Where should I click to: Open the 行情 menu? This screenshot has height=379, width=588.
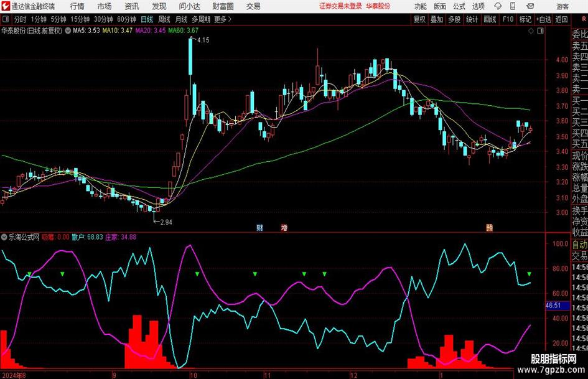[x=77, y=6]
